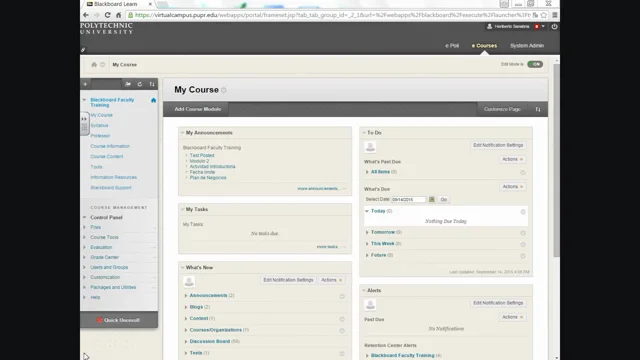Viewport: 640px width, 360px height.
Task: Click Go button next to date
Action: point(444,200)
